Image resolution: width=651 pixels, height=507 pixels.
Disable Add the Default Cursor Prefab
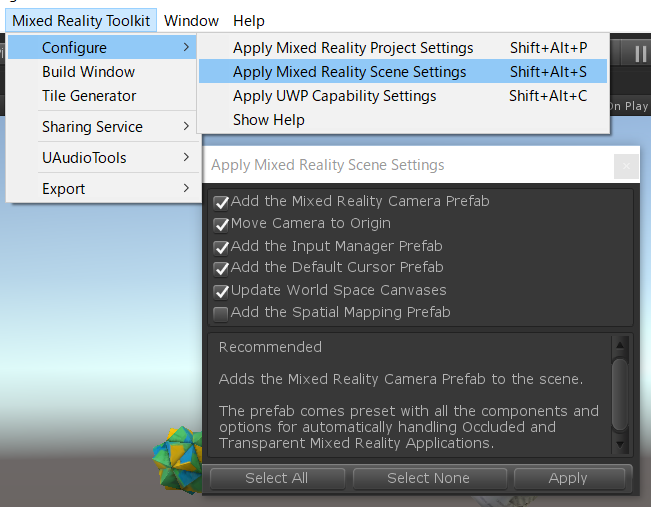point(220,269)
